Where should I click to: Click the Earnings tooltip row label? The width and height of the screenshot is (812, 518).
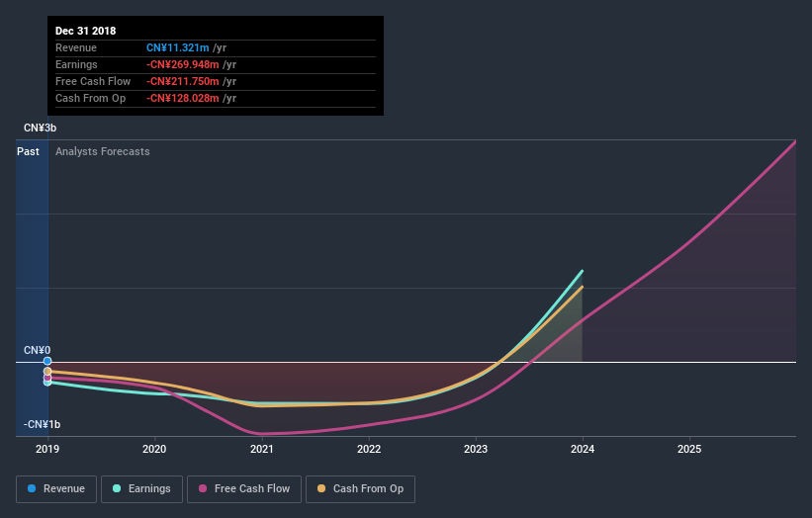(x=76, y=64)
